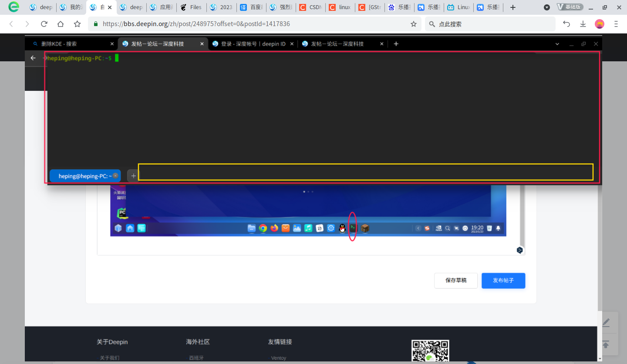This screenshot has width=627, height=364.
Task: Open the 2023 browser tab
Action: coord(222,7)
